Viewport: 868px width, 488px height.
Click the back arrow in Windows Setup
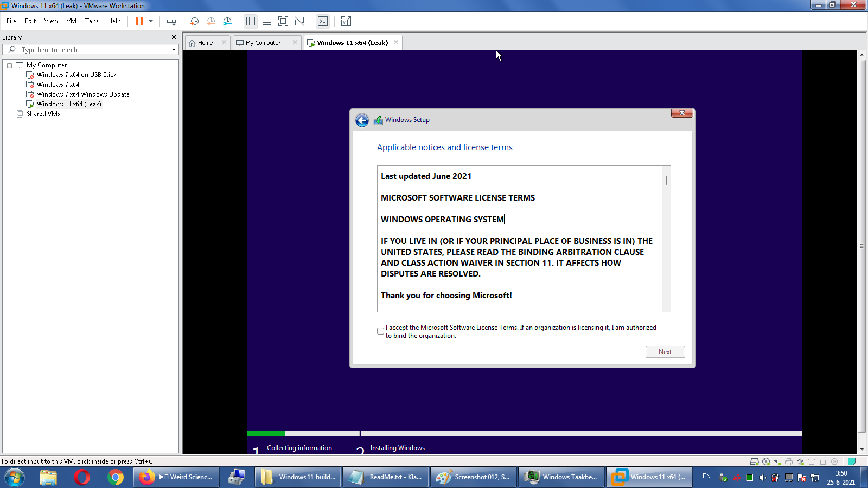[x=362, y=120]
